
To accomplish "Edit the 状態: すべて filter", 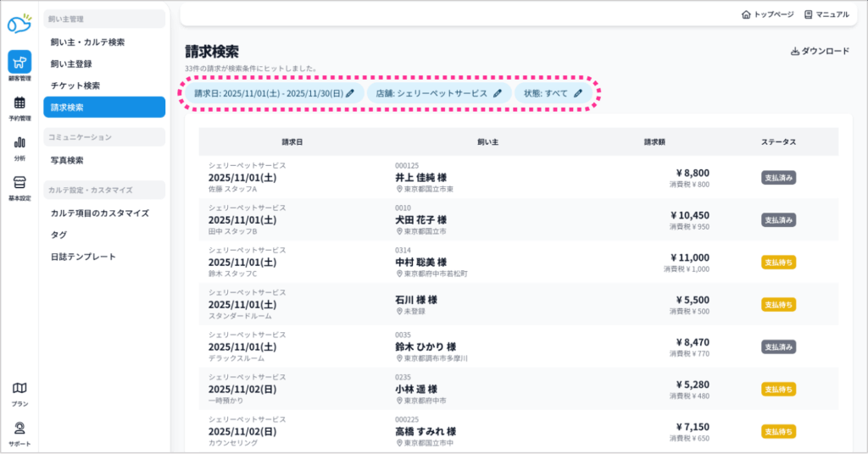I will [x=553, y=93].
